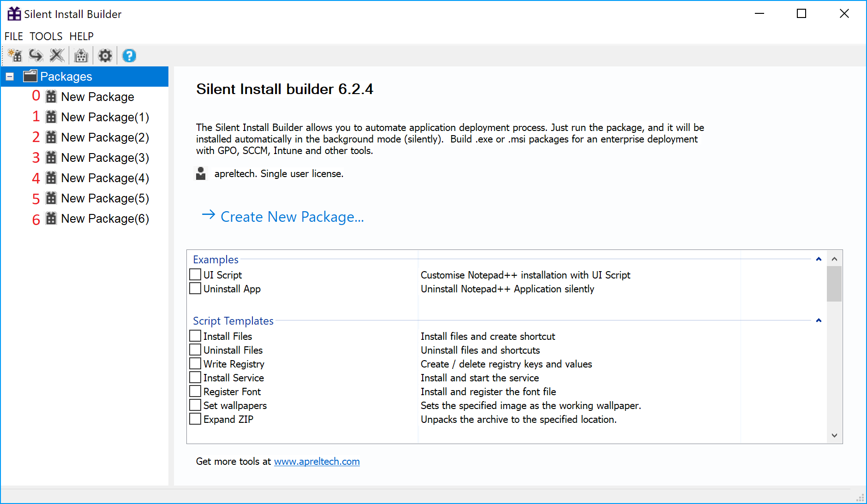
Task: Enable the Expand ZIP template checkbox
Action: click(195, 419)
